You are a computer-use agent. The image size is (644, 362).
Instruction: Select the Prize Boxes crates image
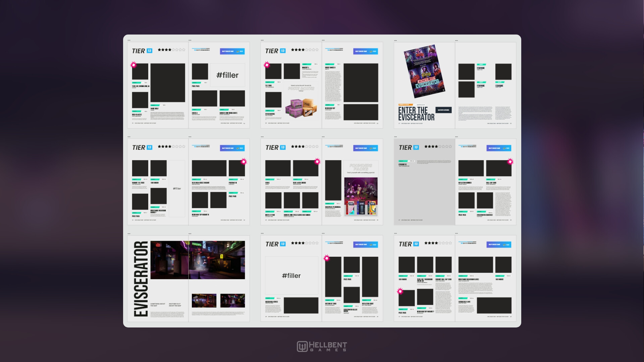301,108
